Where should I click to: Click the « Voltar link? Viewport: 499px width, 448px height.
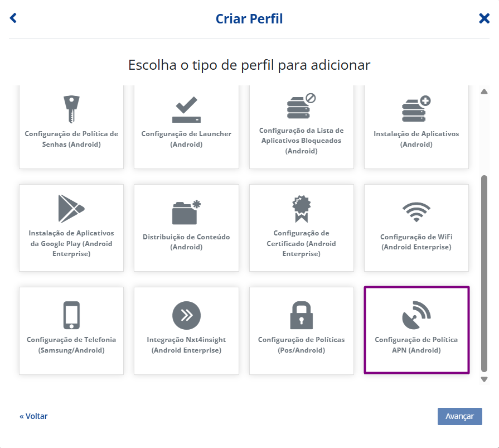point(33,416)
